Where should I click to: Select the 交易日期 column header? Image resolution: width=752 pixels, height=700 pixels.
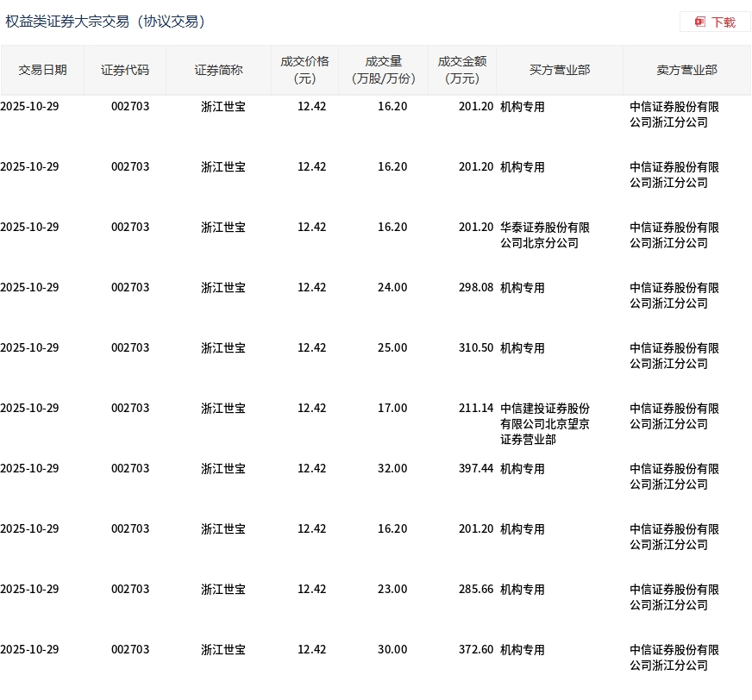click(x=42, y=70)
